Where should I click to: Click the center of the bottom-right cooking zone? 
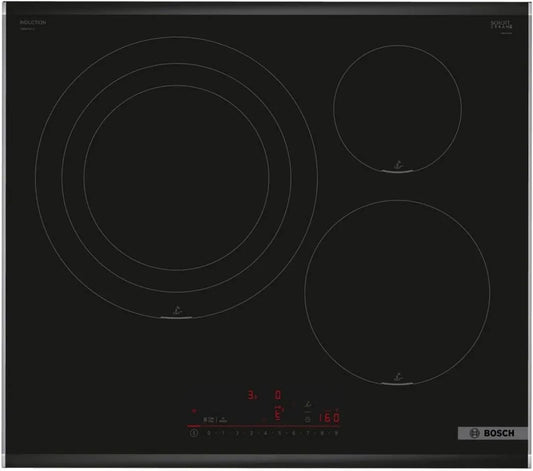tap(397, 292)
